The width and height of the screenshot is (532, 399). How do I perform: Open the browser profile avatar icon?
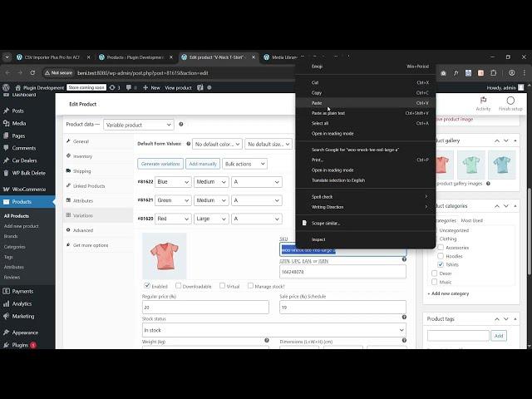pyautogui.click(x=512, y=73)
